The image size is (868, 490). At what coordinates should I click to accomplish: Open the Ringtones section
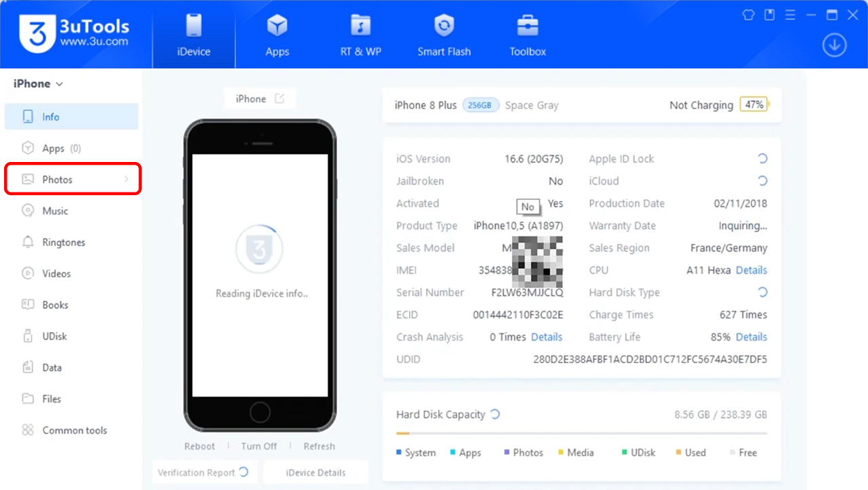coord(64,242)
